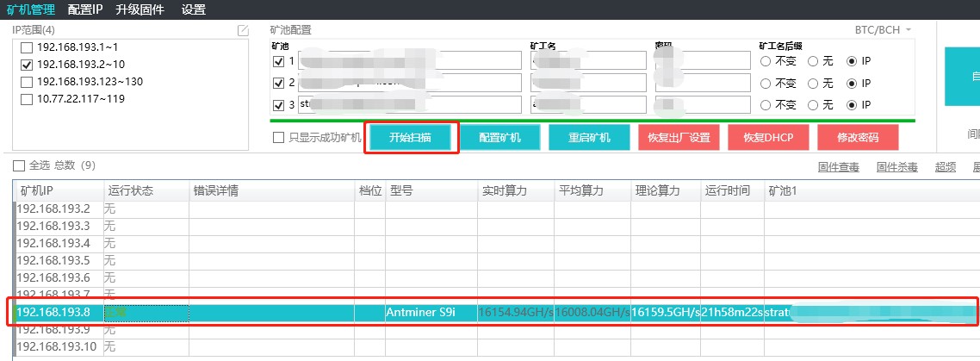Viewport: 980px width, 361px height.
Task: Switch to the 升级固件 menu
Action: click(x=140, y=9)
